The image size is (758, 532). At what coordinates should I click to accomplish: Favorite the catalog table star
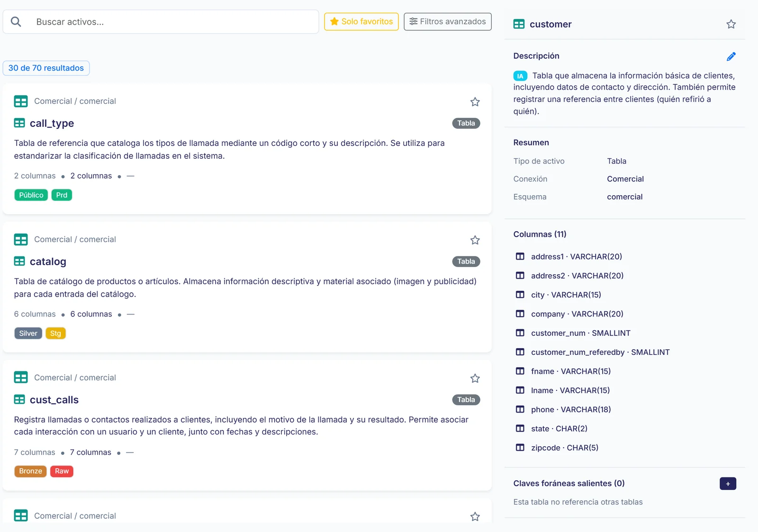click(475, 240)
